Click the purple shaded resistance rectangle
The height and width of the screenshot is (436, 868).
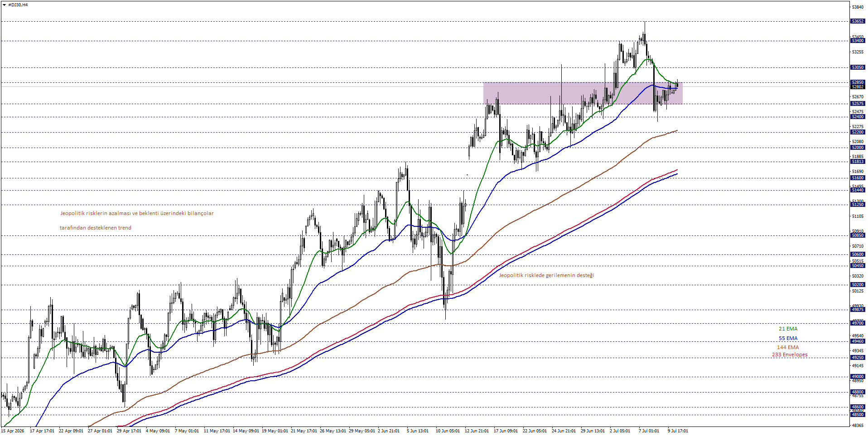583,93
